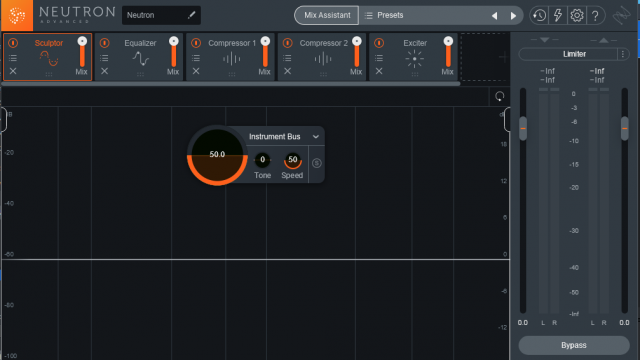Click the Compressor 1 Mix slider
This screenshot has height=360, width=640.
click(265, 52)
